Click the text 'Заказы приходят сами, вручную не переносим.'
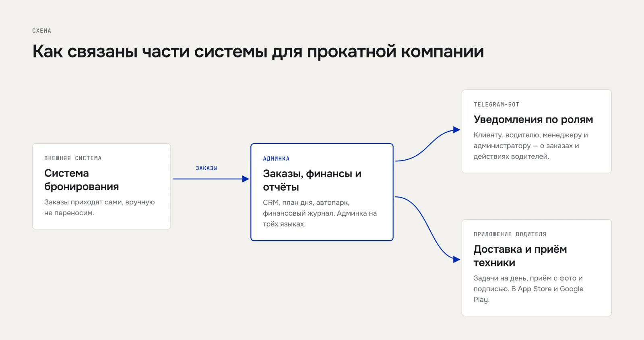 point(99,207)
